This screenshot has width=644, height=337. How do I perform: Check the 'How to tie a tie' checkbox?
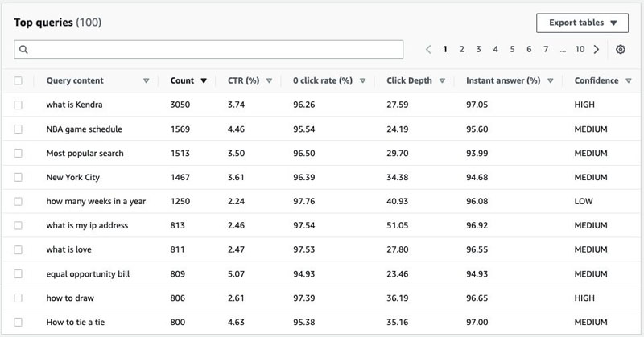18,322
